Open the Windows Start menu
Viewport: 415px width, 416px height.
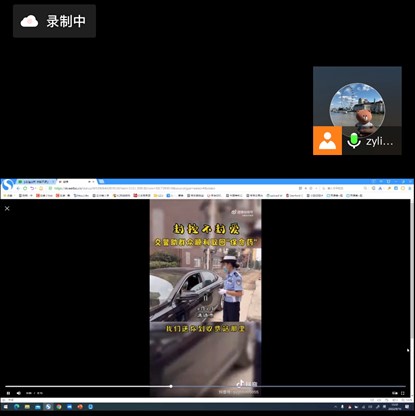point(5,407)
